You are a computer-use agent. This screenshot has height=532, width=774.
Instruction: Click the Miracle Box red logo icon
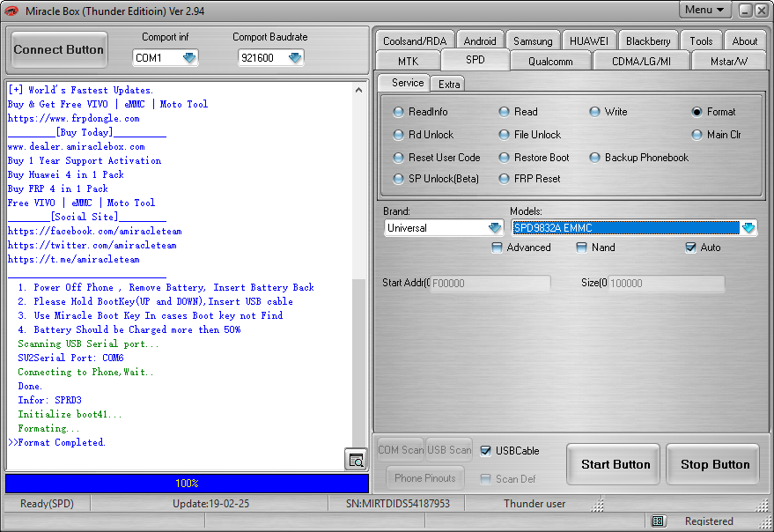coord(11,11)
